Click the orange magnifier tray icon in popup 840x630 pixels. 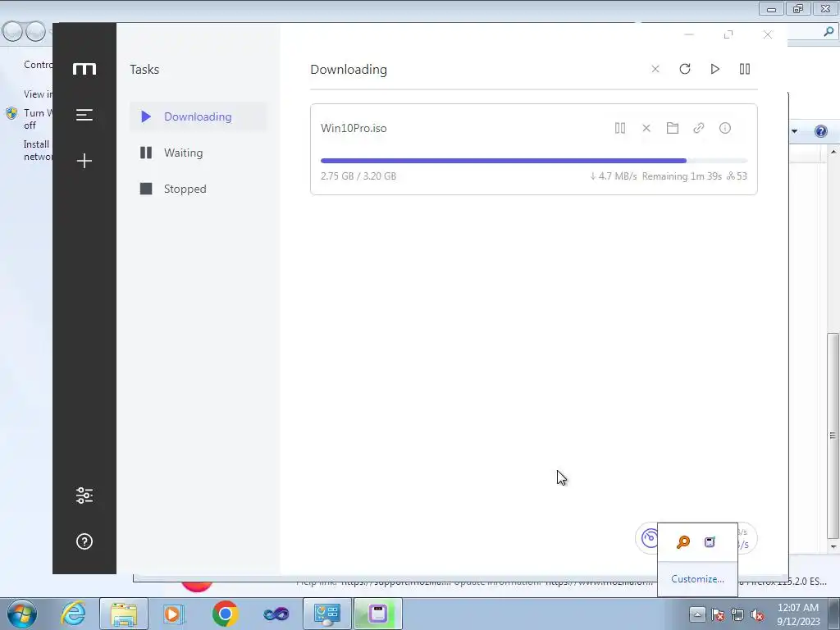pos(683,542)
